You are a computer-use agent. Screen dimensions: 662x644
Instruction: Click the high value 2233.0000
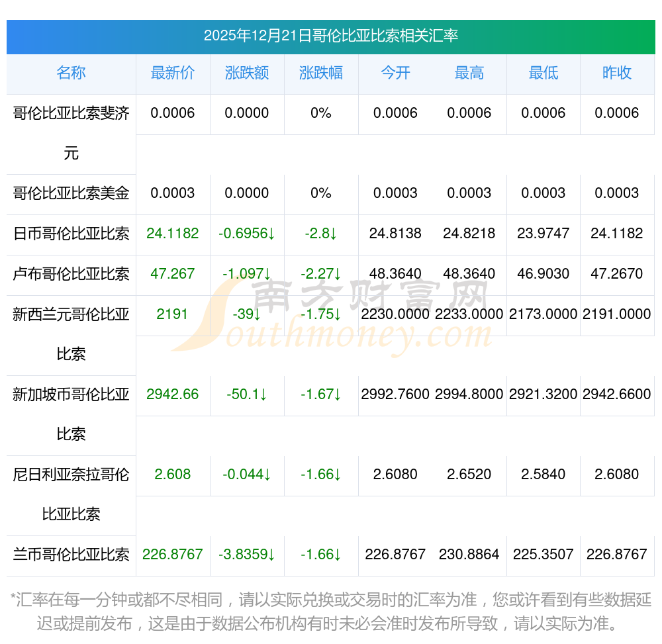(469, 314)
